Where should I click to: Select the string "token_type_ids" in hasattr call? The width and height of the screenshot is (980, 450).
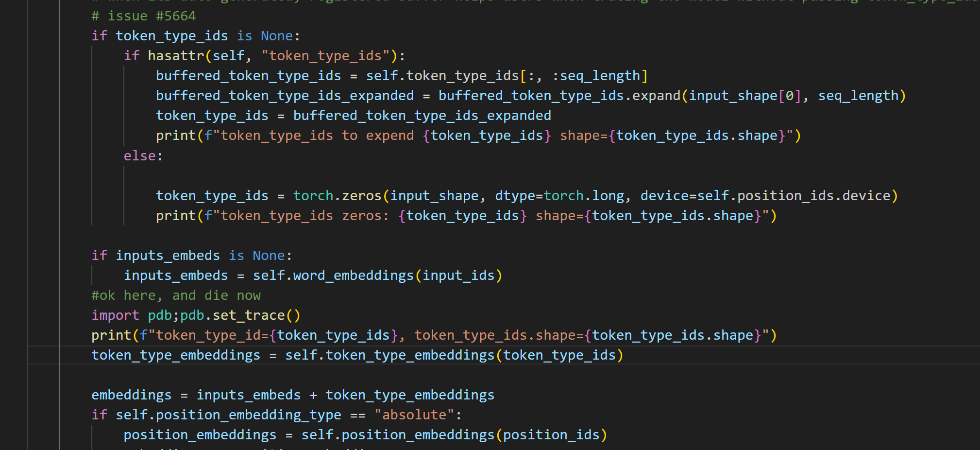pos(326,55)
